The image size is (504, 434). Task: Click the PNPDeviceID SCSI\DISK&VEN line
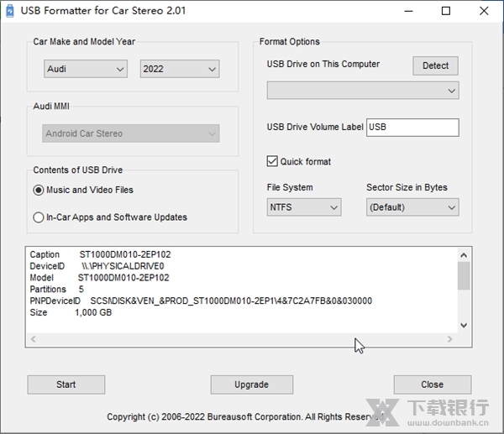pyautogui.click(x=201, y=301)
